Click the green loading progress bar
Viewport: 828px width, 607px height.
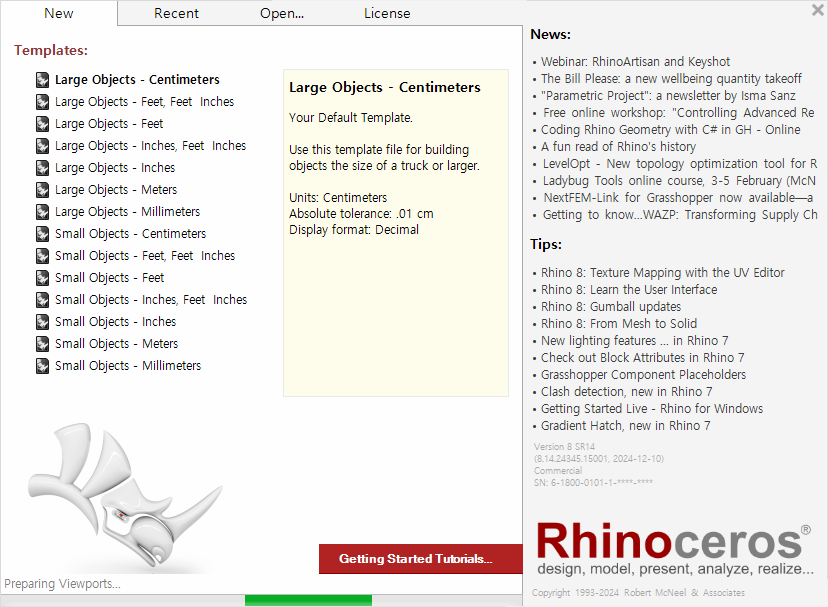point(308,601)
